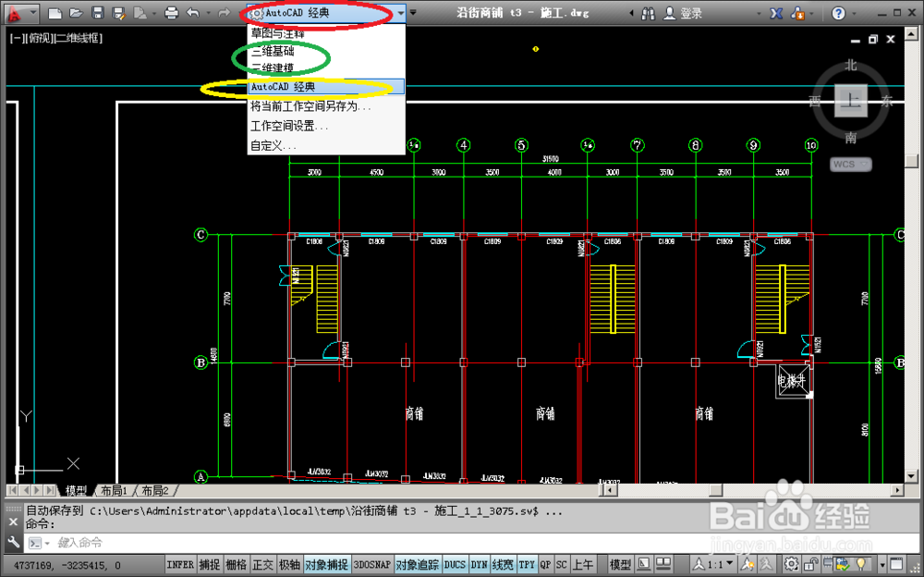Redo the last undone action

coord(224,13)
